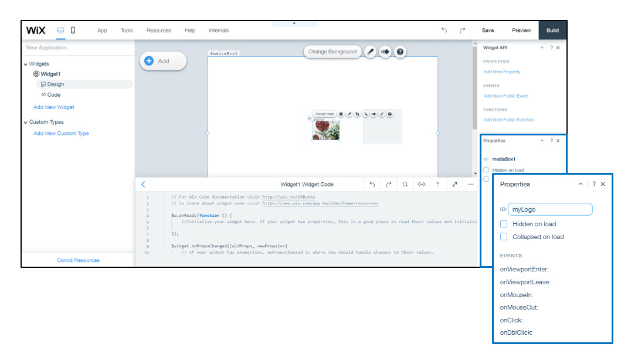The width and height of the screenshot is (638, 364).
Task: Click the Add New Property link
Action: point(501,72)
